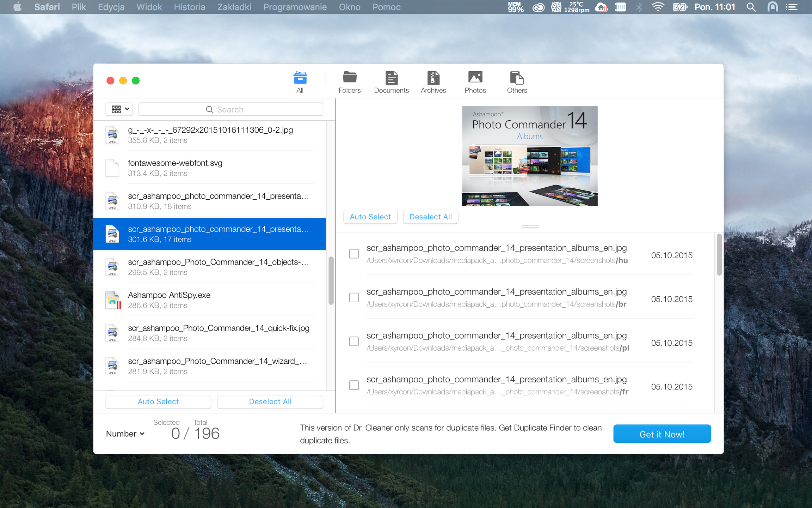
Task: Open the Zakładki menu
Action: point(234,7)
